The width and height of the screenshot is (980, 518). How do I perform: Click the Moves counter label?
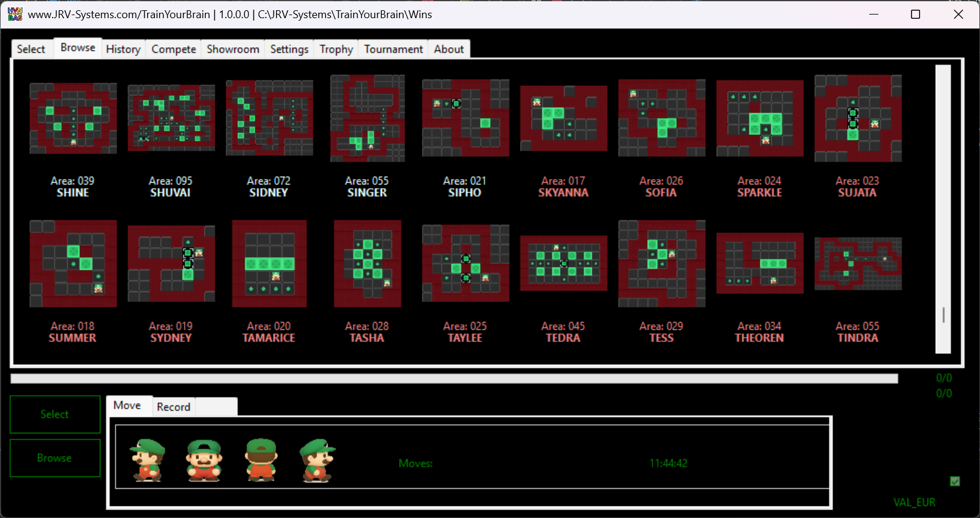coord(415,464)
